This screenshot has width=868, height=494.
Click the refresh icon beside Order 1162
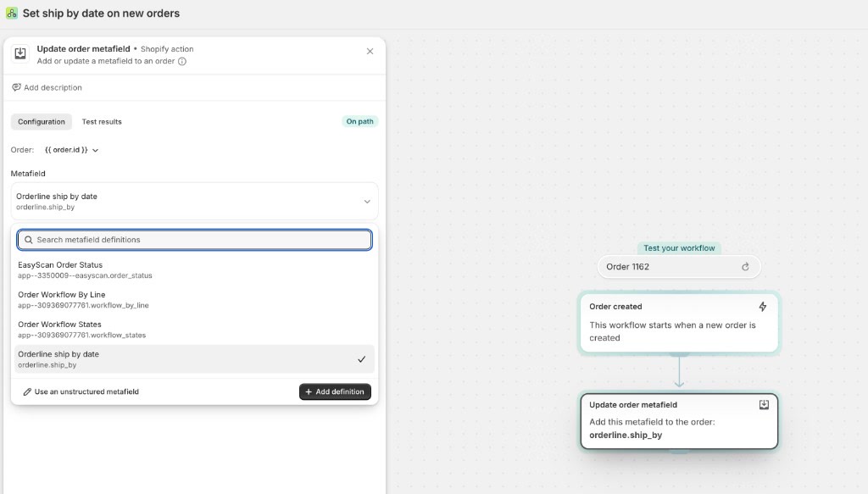coord(745,267)
